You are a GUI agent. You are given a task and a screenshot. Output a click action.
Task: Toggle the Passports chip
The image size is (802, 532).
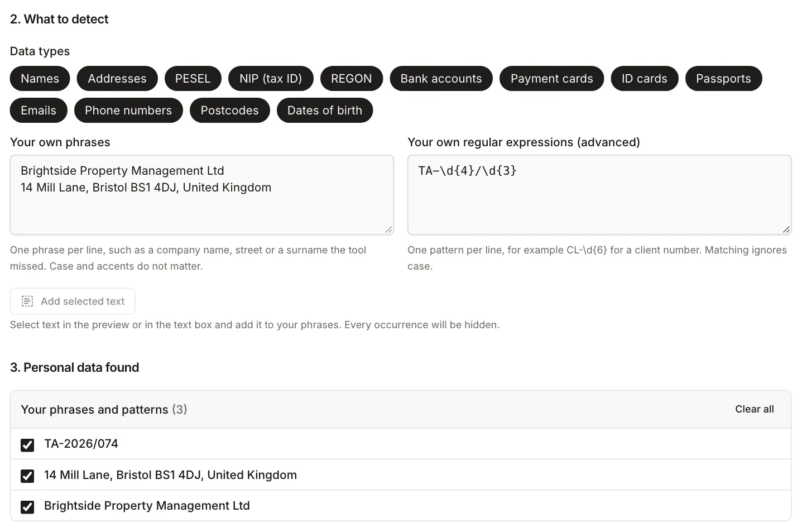point(723,79)
